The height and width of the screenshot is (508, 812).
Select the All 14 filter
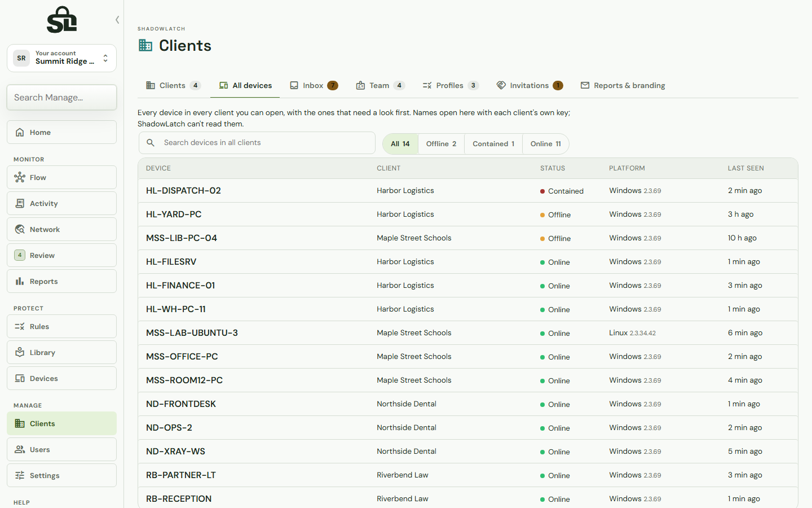point(400,144)
